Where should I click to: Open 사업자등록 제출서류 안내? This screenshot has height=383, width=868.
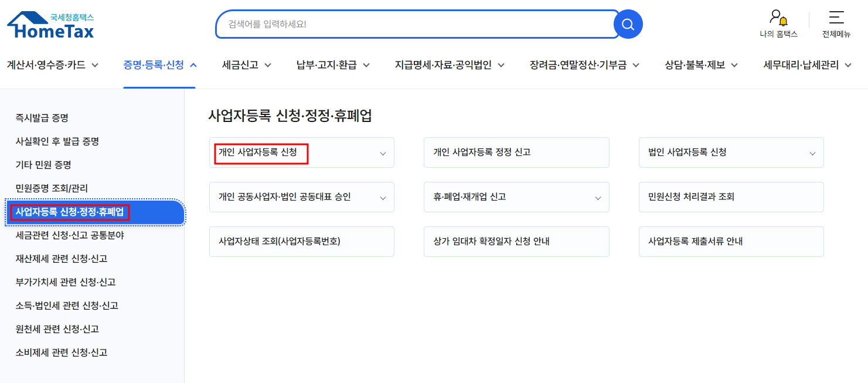731,242
